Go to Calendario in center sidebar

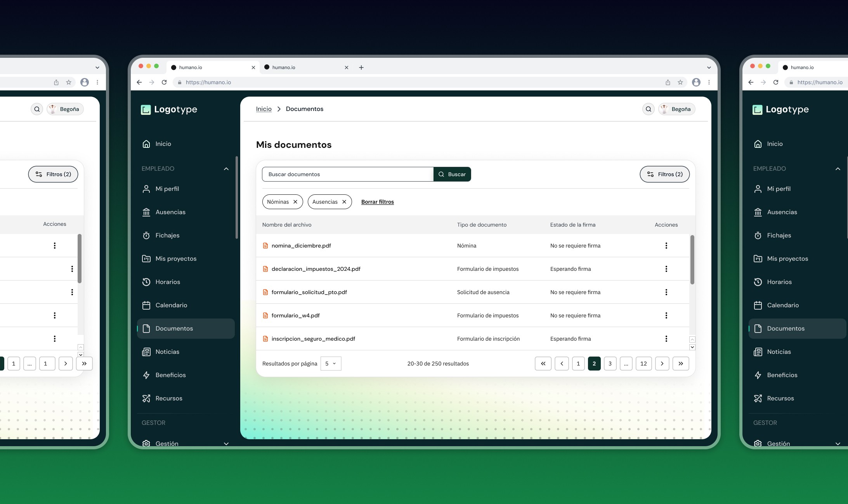click(x=171, y=305)
